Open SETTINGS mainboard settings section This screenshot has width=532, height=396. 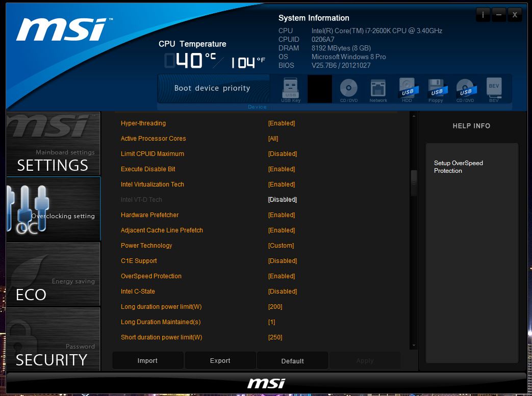(x=53, y=143)
